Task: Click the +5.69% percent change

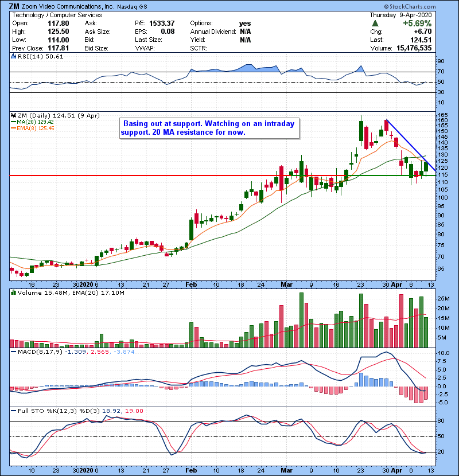Action: click(x=417, y=24)
